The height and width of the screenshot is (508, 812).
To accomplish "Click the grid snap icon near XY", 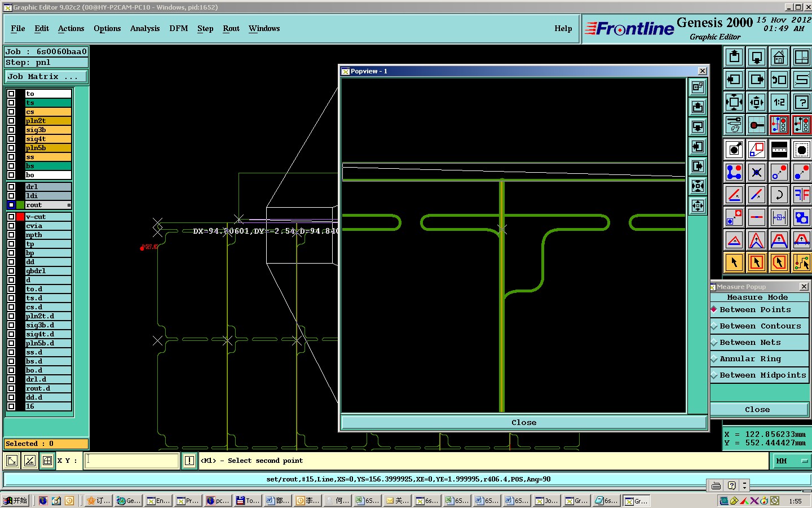I will (47, 461).
